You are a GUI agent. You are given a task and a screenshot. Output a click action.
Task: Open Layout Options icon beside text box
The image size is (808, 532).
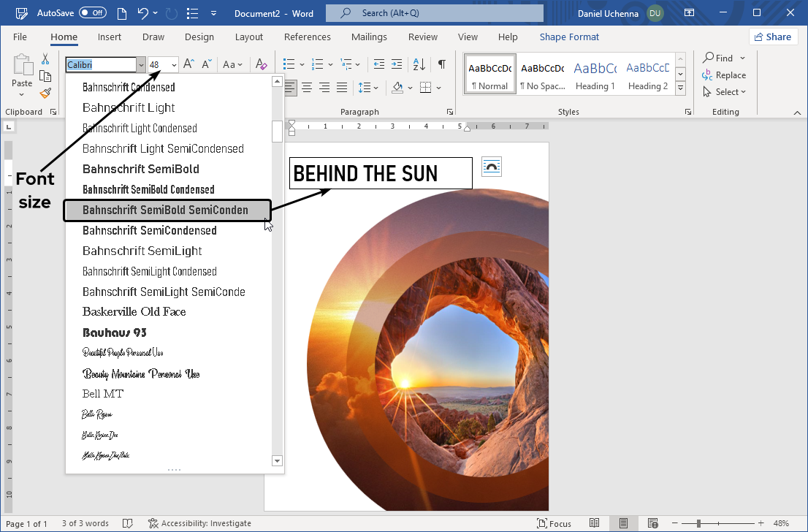pyautogui.click(x=492, y=167)
